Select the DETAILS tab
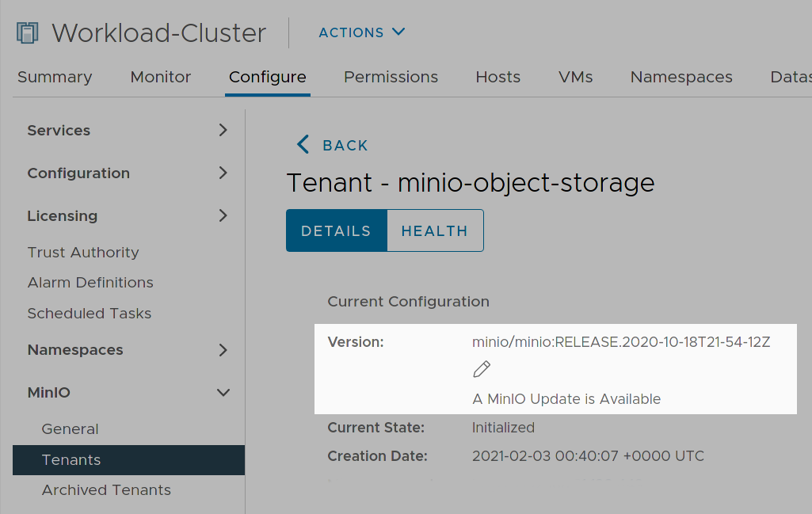 tap(336, 230)
